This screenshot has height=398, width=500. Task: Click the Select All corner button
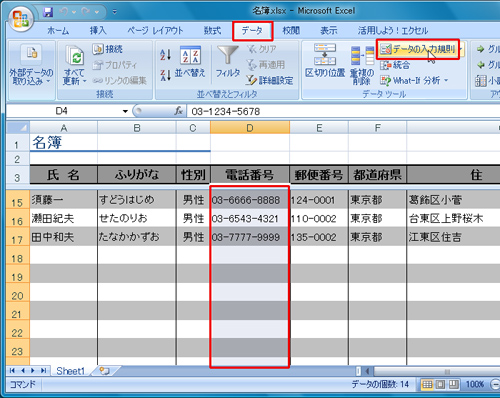click(18, 128)
